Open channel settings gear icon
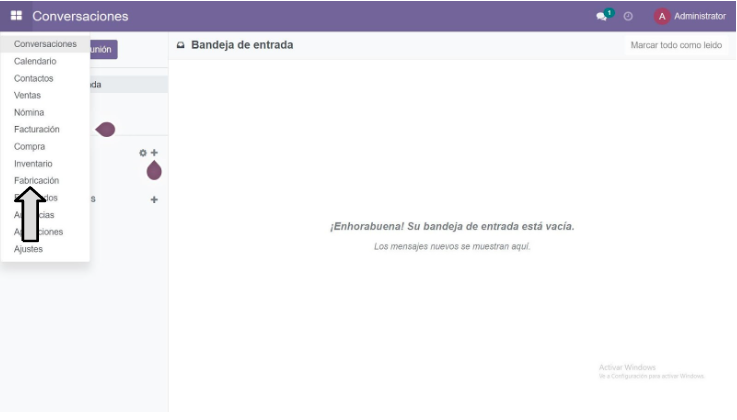 tap(143, 153)
